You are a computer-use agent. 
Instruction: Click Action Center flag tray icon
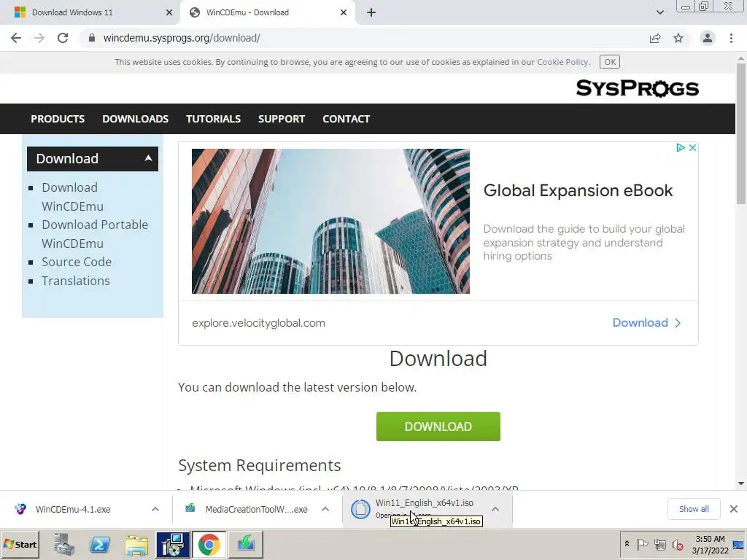coord(642,544)
